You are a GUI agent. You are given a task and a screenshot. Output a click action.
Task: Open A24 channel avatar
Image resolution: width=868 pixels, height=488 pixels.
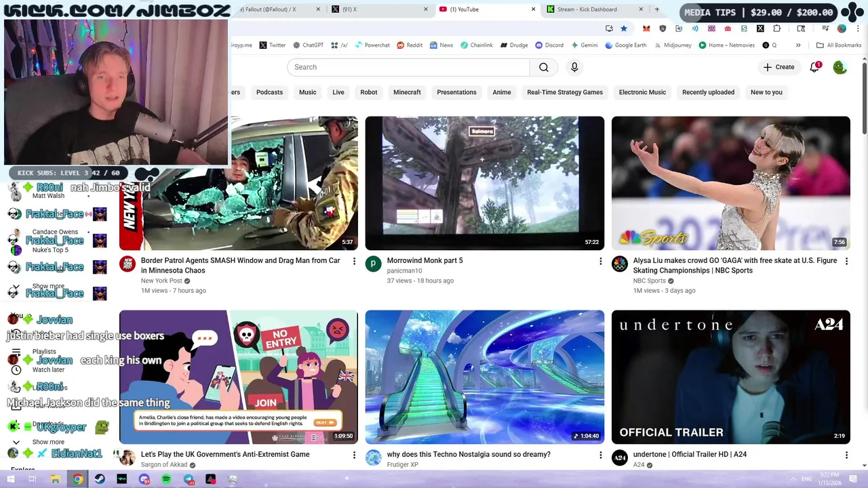[620, 458]
